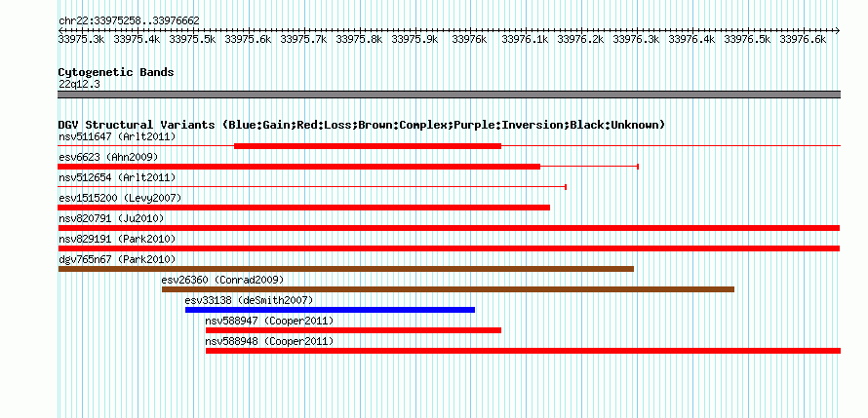This screenshot has width=868, height=418.
Task: Click the dgv765n67 (Park2010) label
Action: [x=117, y=259]
